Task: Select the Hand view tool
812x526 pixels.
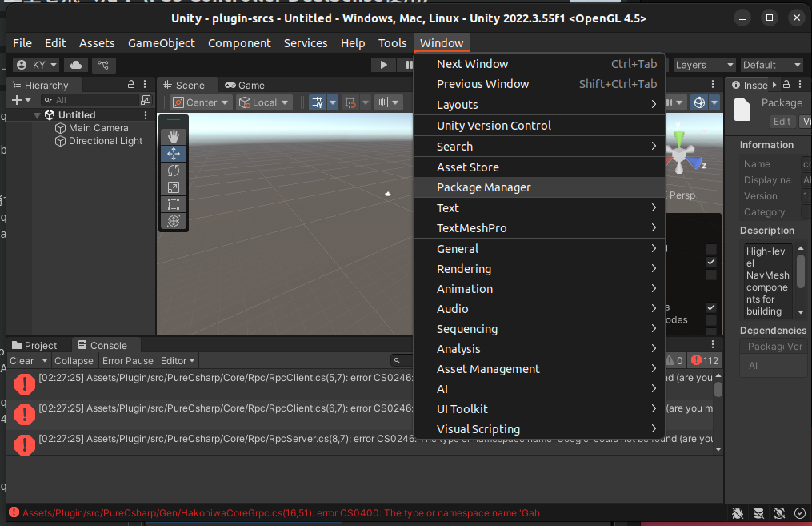Action: tap(174, 136)
